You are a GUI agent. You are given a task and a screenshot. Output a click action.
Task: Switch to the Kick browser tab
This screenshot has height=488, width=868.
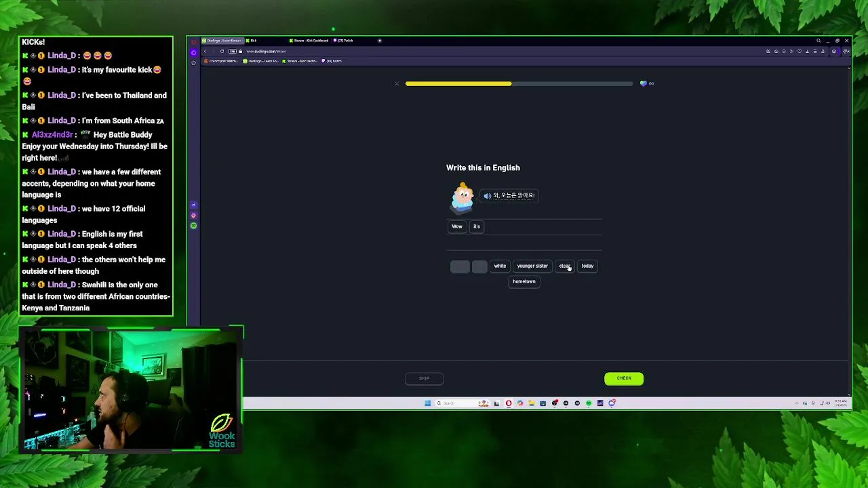(x=264, y=41)
